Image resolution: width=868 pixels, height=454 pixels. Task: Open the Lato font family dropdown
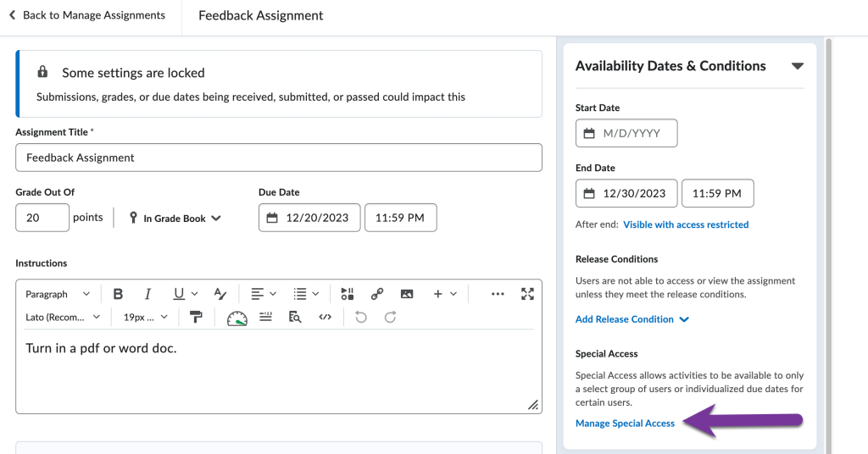[x=63, y=318]
